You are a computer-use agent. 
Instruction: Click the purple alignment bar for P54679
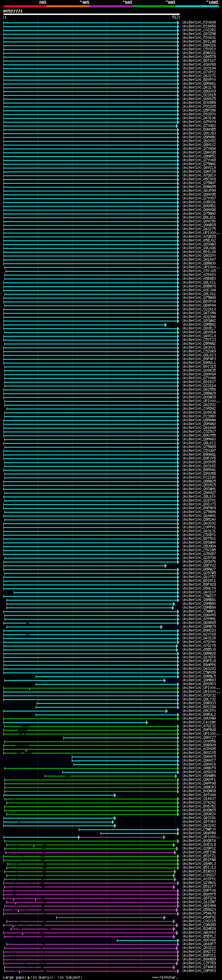pos(92,914)
